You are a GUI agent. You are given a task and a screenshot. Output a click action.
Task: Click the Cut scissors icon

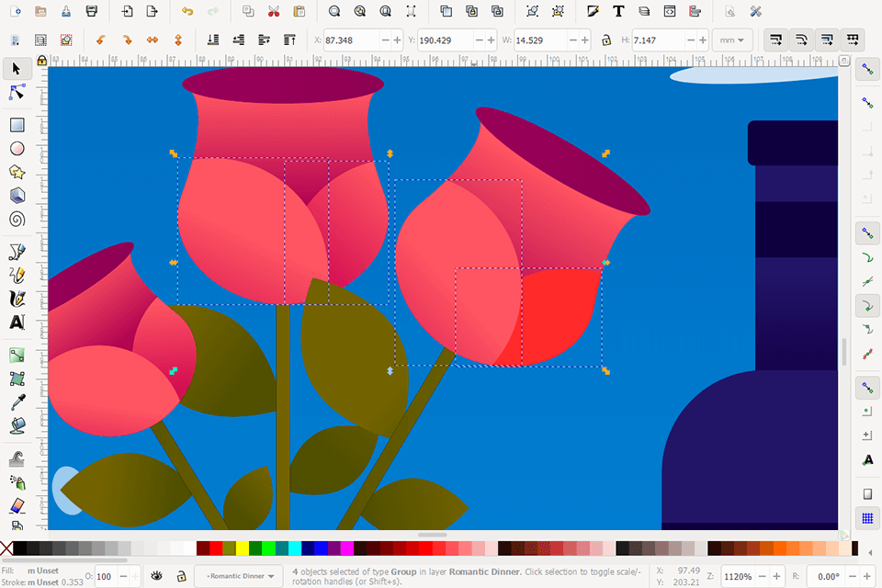[274, 12]
